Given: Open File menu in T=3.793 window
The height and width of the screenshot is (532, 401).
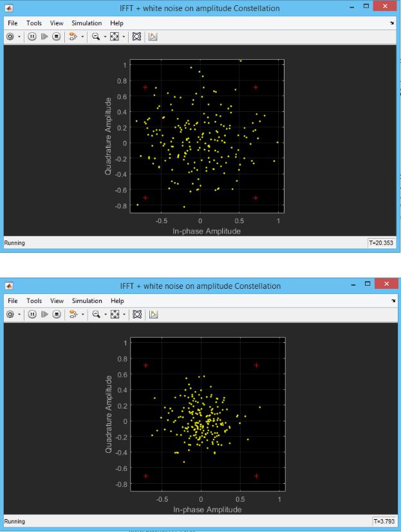Looking at the screenshot, I should [13, 301].
